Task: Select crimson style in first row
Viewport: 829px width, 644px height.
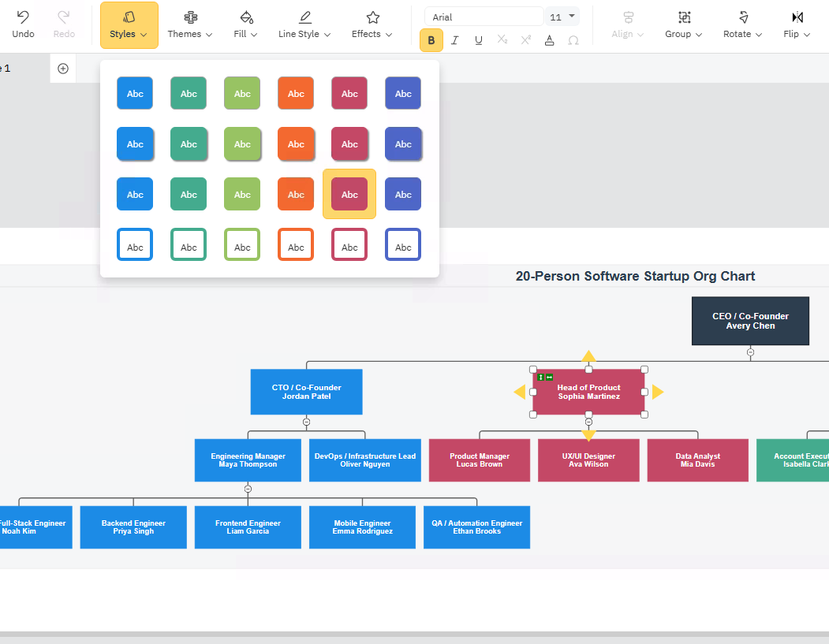Action: (x=349, y=94)
